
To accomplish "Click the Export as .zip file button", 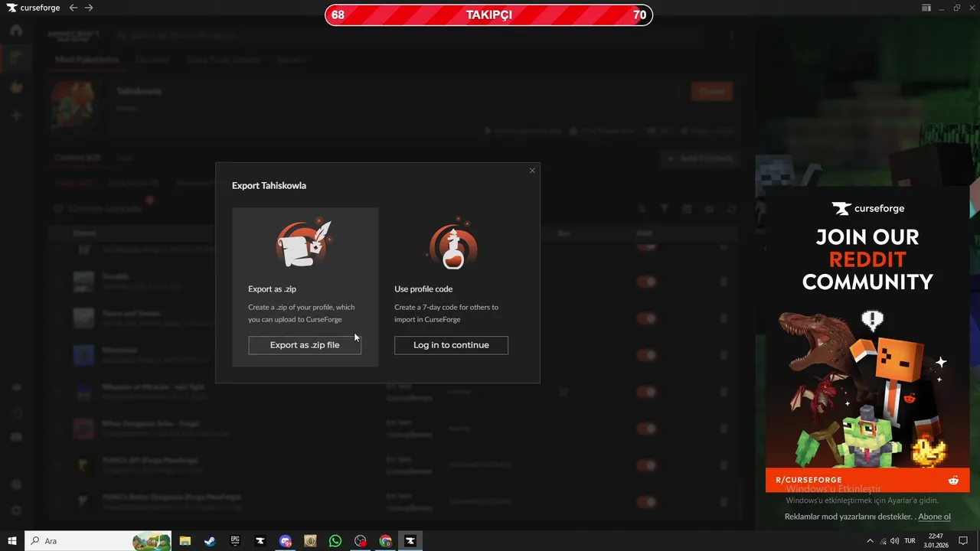I will (x=305, y=345).
